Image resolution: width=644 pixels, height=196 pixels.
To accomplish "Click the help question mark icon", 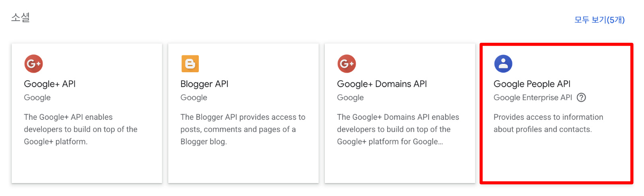I will tap(581, 98).
